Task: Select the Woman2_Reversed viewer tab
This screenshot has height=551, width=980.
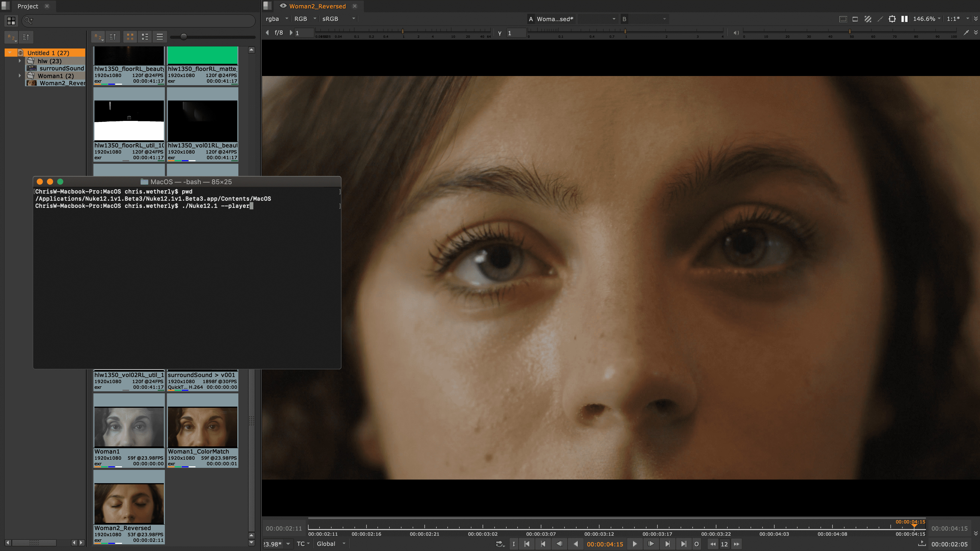Action: 317,6
